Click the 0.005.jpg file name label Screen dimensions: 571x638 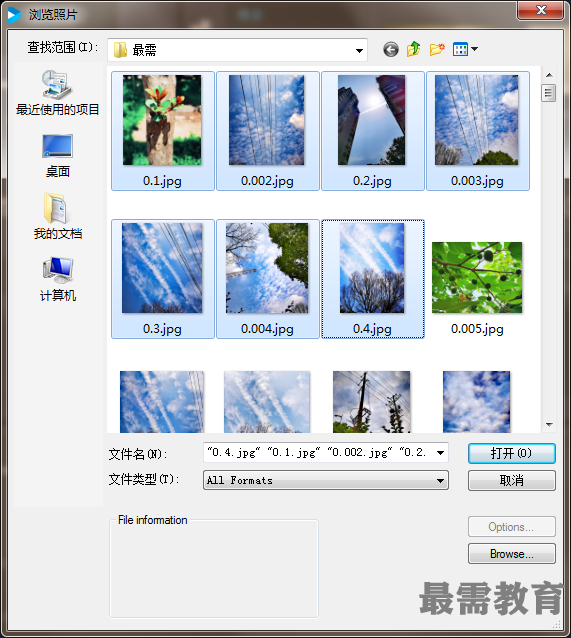coord(477,329)
